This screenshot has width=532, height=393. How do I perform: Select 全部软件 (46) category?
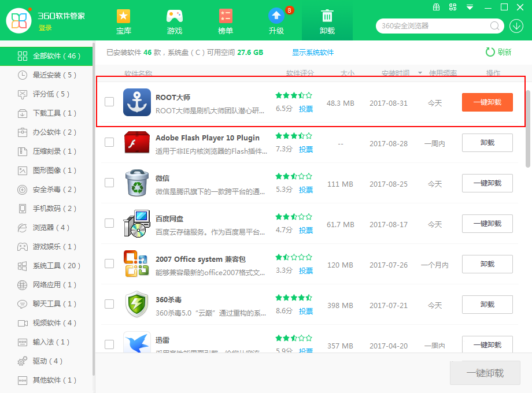click(x=46, y=56)
